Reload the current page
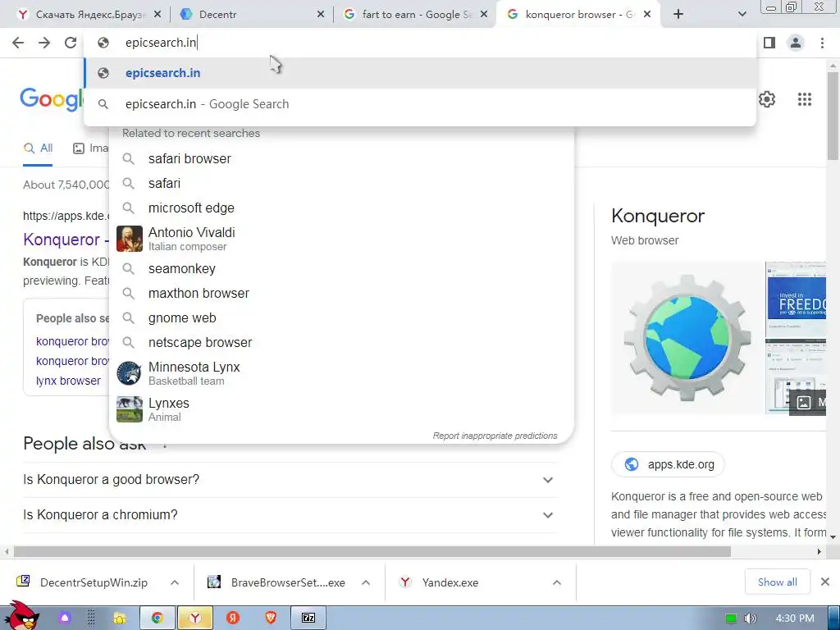Image resolution: width=840 pixels, height=630 pixels. click(x=71, y=43)
